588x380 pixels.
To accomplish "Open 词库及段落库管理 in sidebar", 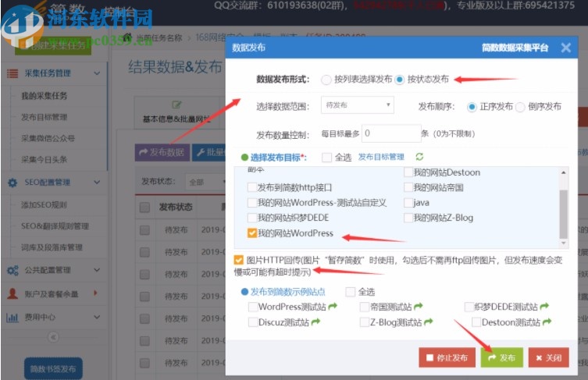I will [52, 247].
